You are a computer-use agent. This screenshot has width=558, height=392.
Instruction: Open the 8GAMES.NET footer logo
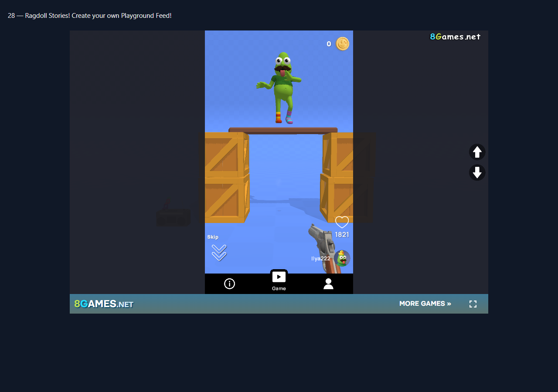(104, 304)
